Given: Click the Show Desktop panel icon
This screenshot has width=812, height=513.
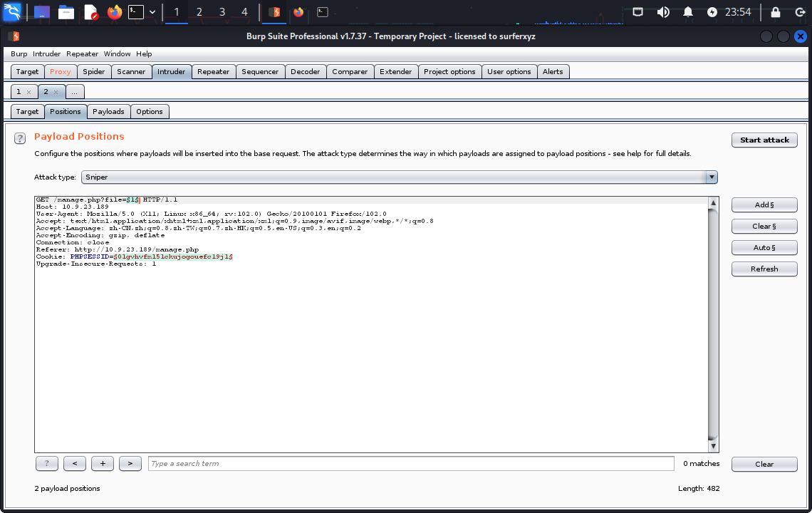Looking at the screenshot, I should coord(42,12).
